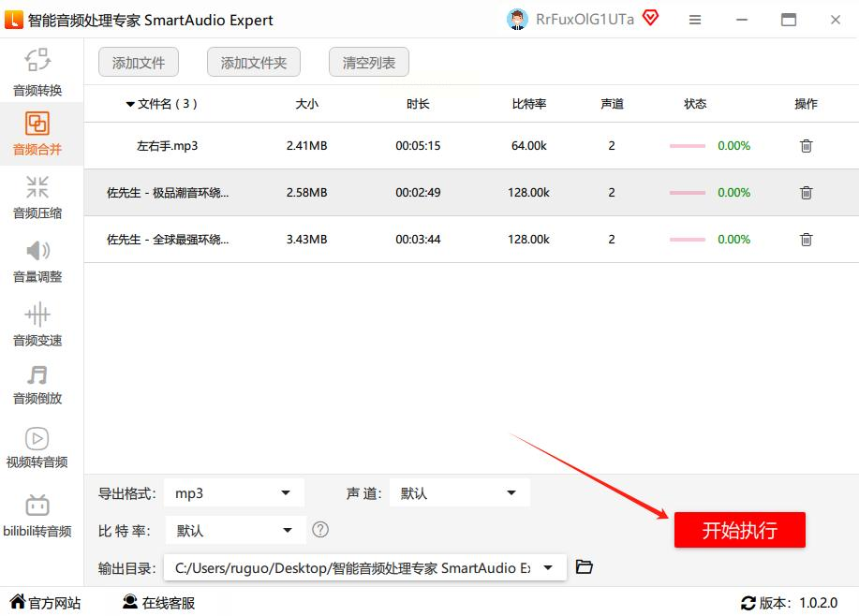Expand the 比特率 bitrate dropdown
Viewport: 859px width, 616px height.
pos(235,530)
